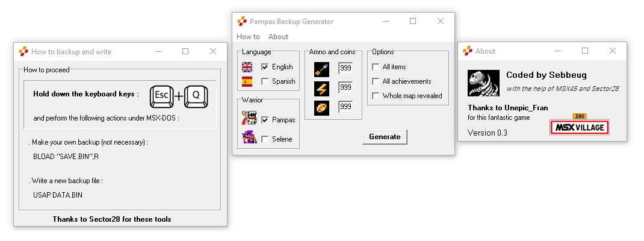644x241 pixels.
Task: Close the About window
Action: (612, 51)
